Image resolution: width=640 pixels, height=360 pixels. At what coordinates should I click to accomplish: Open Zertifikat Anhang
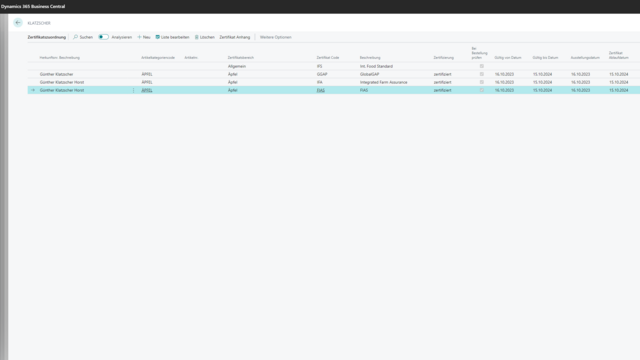pos(235,37)
